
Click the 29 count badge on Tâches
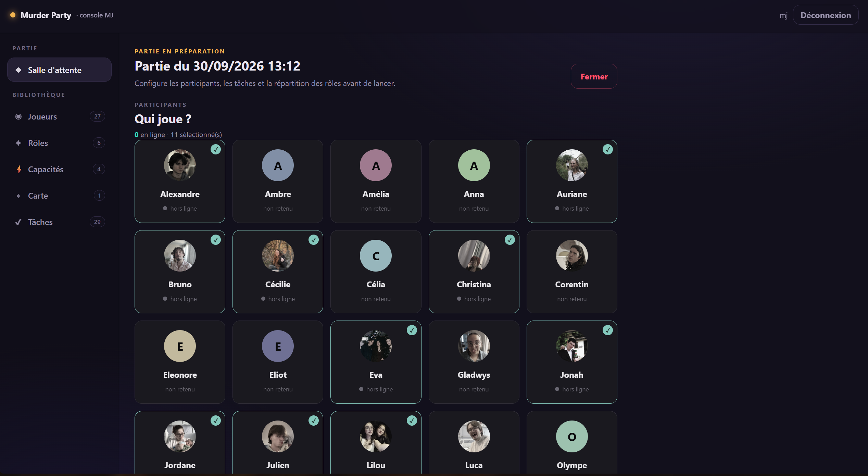coord(97,222)
